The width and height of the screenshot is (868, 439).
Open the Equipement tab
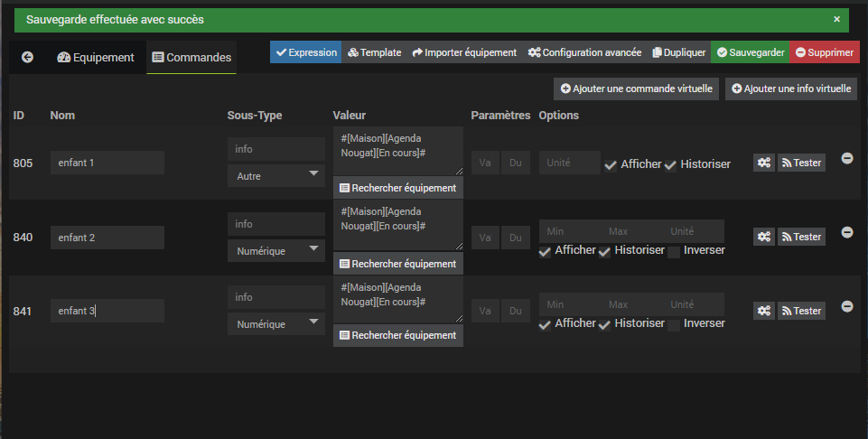tap(96, 57)
